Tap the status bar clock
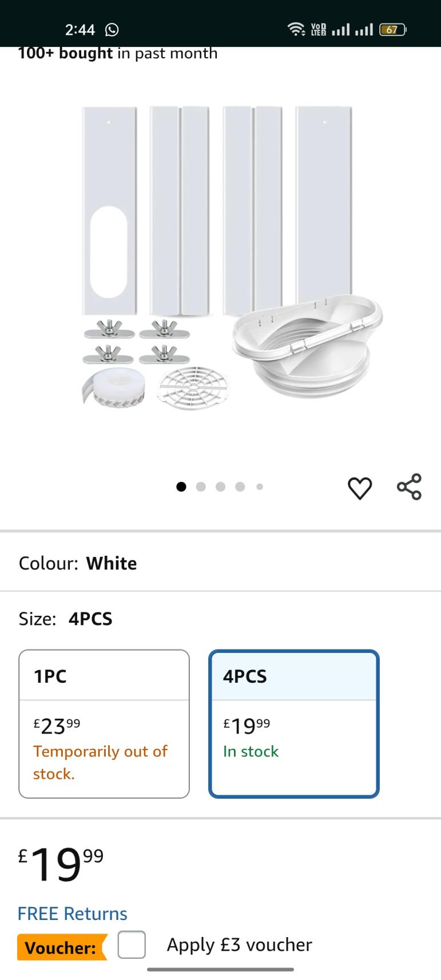Viewport: 441px width, 980px height. [x=80, y=30]
